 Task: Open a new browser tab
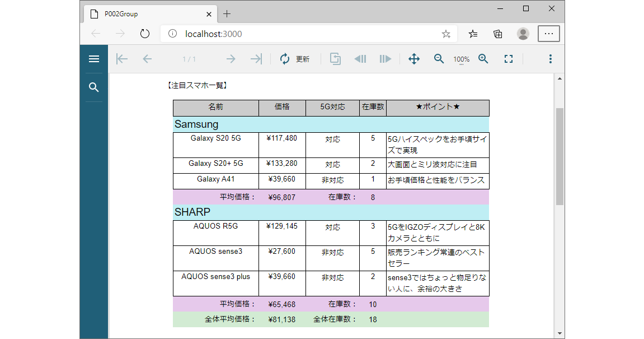(x=226, y=14)
